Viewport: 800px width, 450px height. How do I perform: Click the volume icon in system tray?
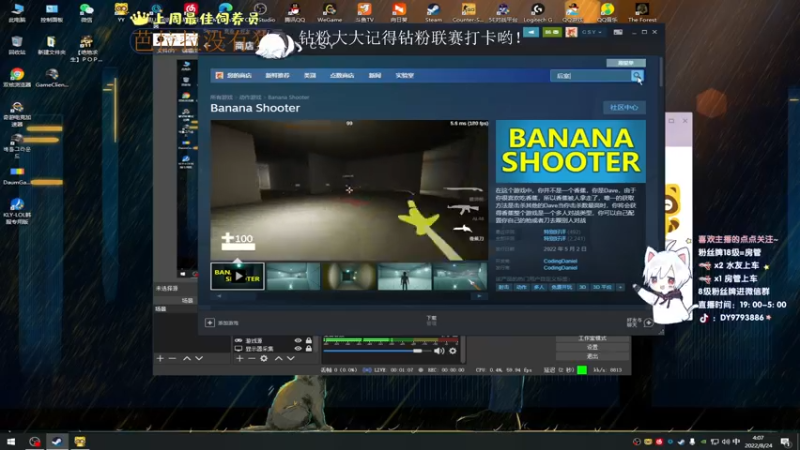726,442
